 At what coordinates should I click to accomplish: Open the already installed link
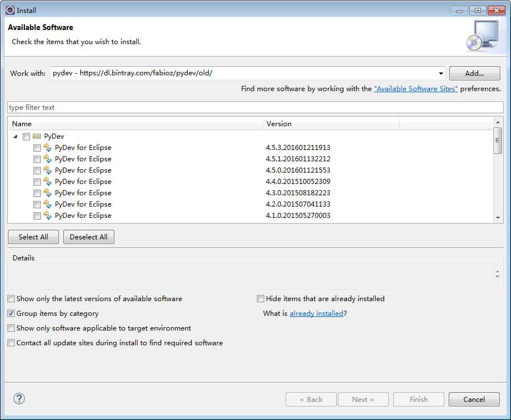pos(316,314)
